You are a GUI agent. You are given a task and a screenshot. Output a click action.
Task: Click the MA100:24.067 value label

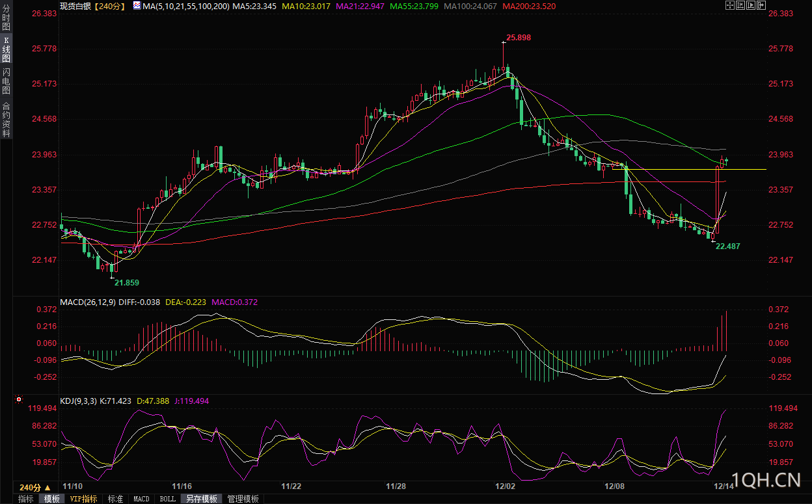470,6
